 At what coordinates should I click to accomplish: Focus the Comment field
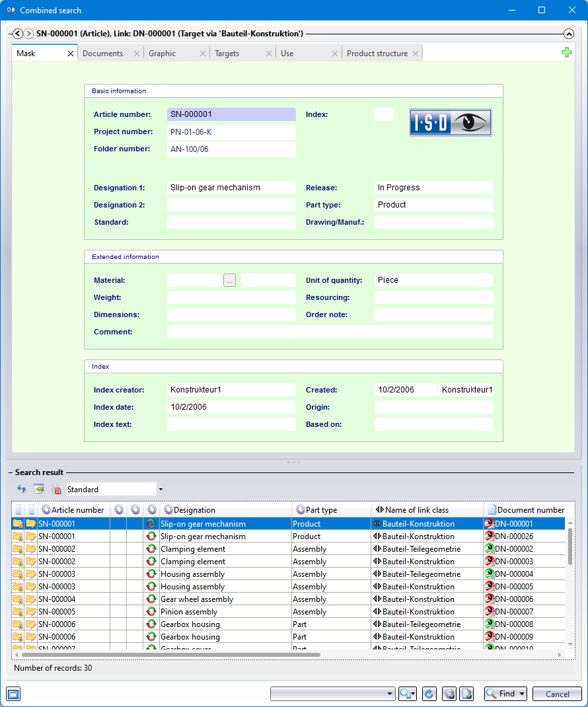click(330, 332)
